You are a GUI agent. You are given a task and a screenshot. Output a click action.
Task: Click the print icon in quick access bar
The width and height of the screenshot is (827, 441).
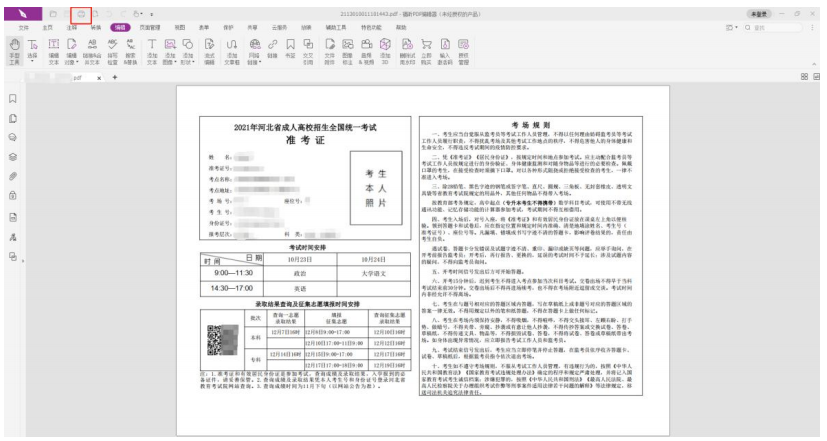tap(81, 14)
